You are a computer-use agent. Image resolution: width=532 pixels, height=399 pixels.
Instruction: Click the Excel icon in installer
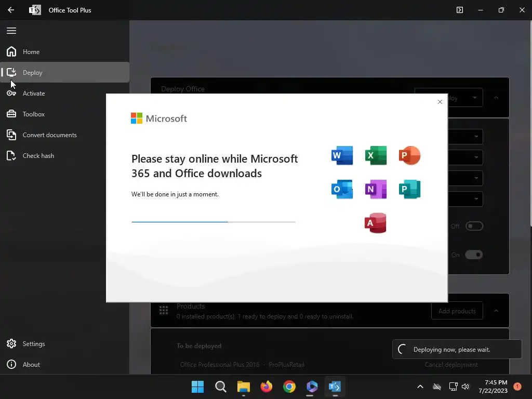point(376,155)
